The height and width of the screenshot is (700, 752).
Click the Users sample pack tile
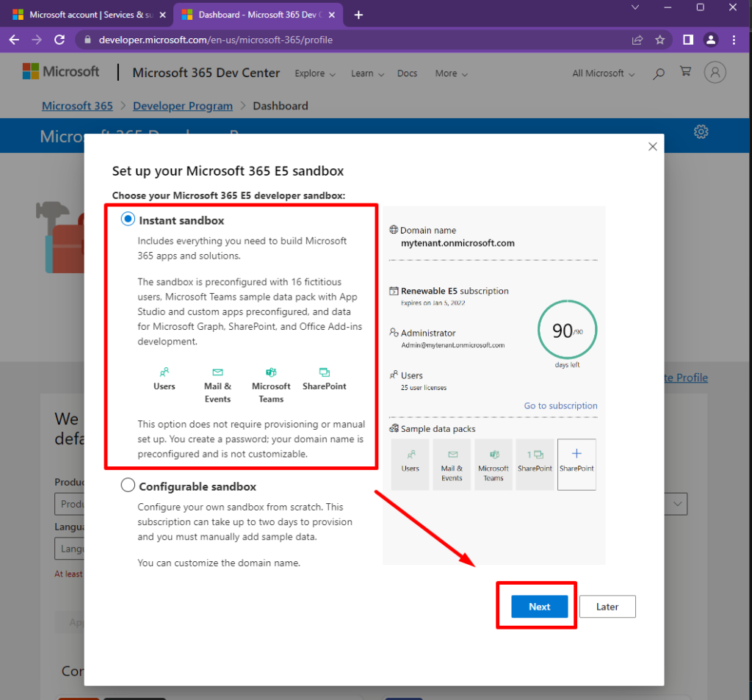tap(410, 464)
